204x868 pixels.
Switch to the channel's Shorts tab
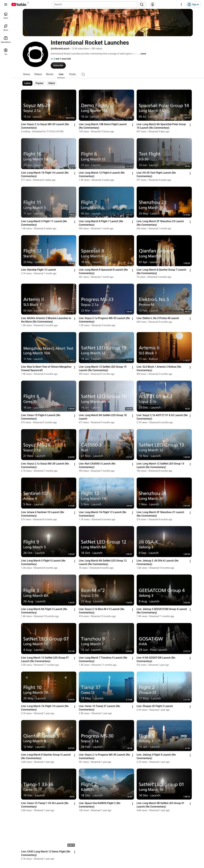point(50,74)
